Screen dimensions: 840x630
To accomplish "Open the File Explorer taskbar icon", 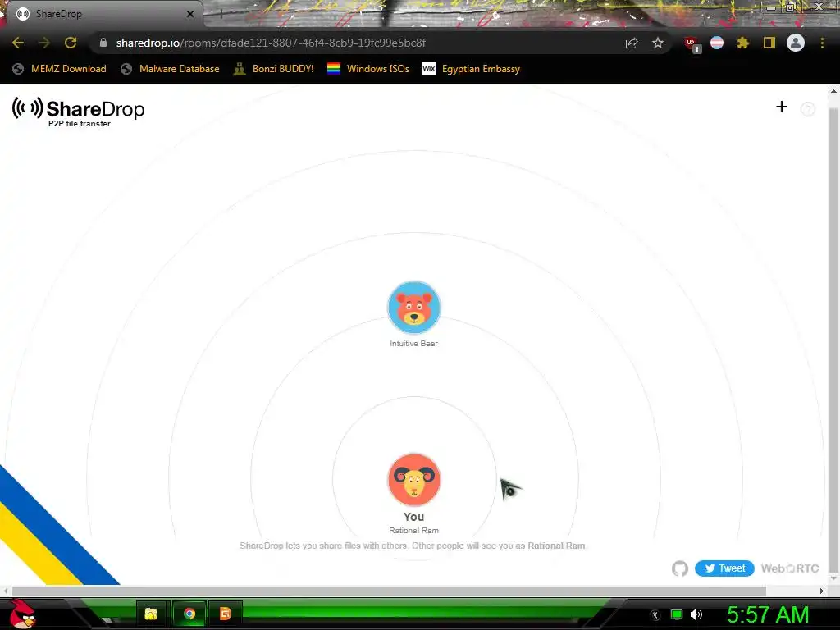I will coord(151,614).
